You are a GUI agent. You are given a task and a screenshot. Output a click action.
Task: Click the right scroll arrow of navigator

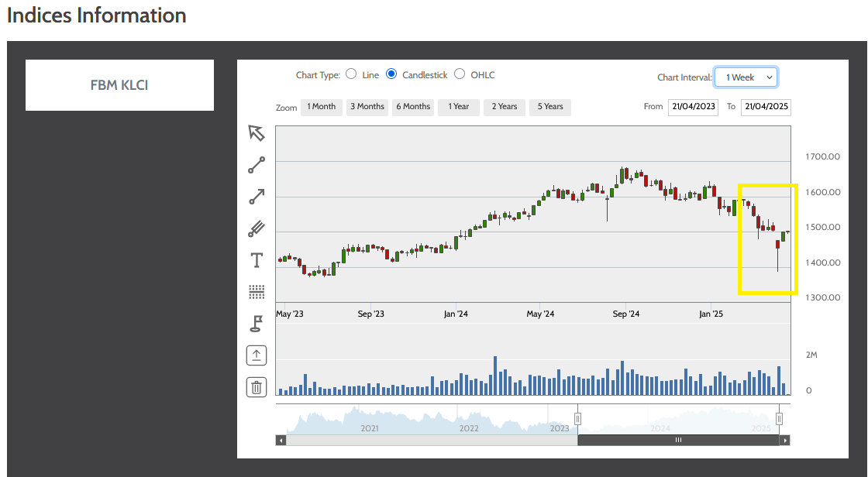pyautogui.click(x=785, y=441)
